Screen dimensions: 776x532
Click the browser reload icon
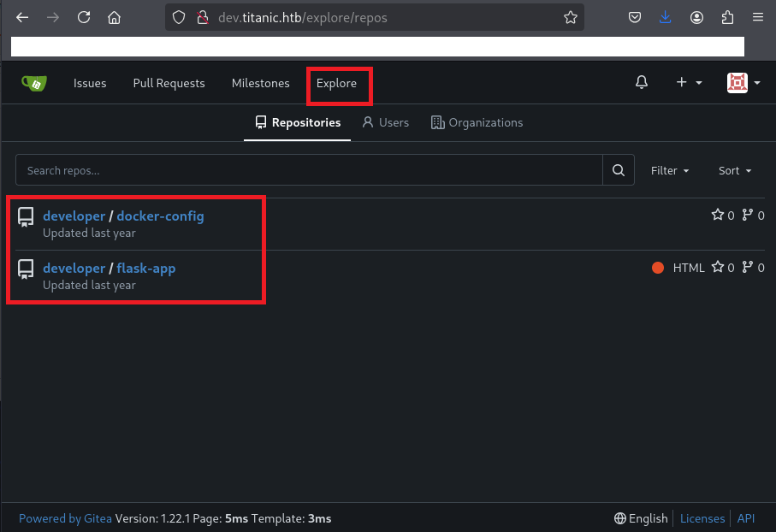(84, 17)
